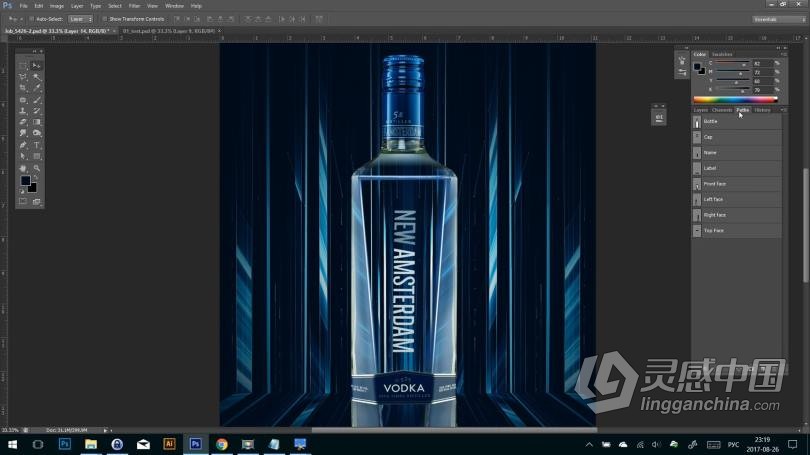The width and height of the screenshot is (810, 455).
Task: Select the Crop tool
Action: (23, 88)
